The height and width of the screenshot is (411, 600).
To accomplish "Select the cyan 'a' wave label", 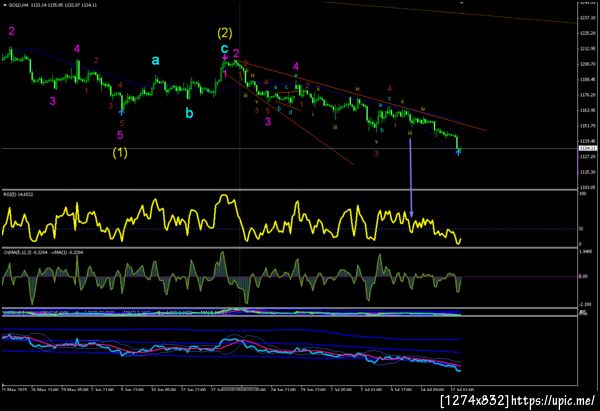I will 155,60.
